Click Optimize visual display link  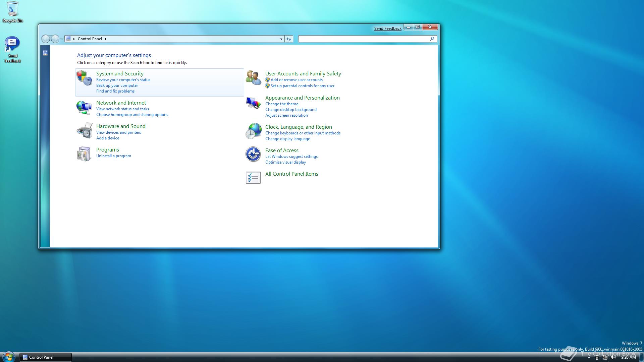point(285,162)
